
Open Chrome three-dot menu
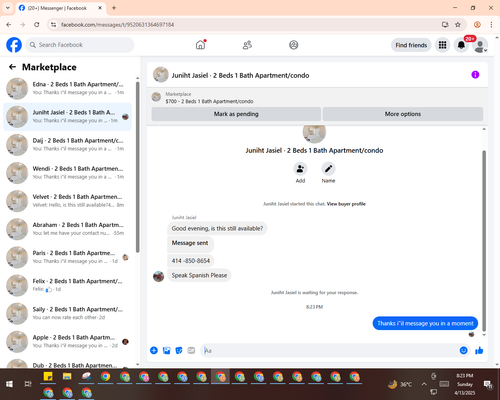click(x=491, y=25)
